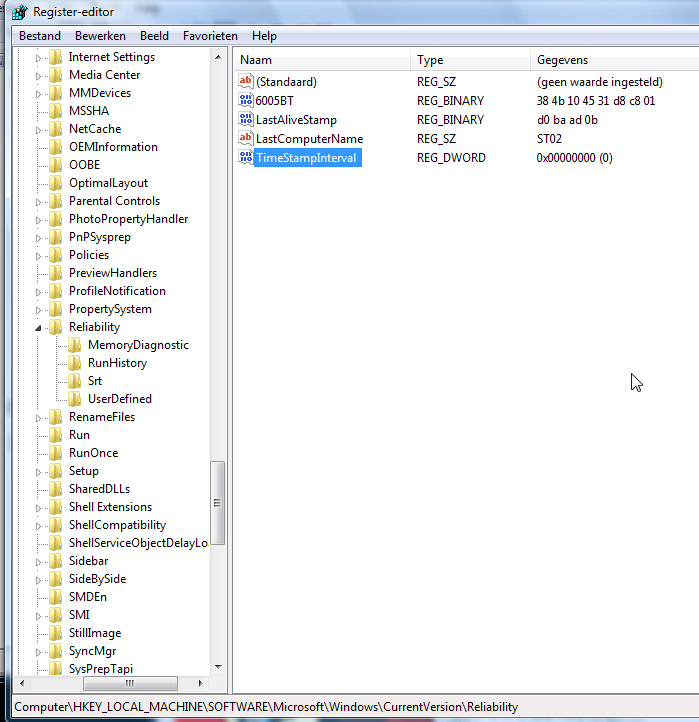Collapse the Reliability key
This screenshot has height=722, width=699.
pyautogui.click(x=39, y=328)
